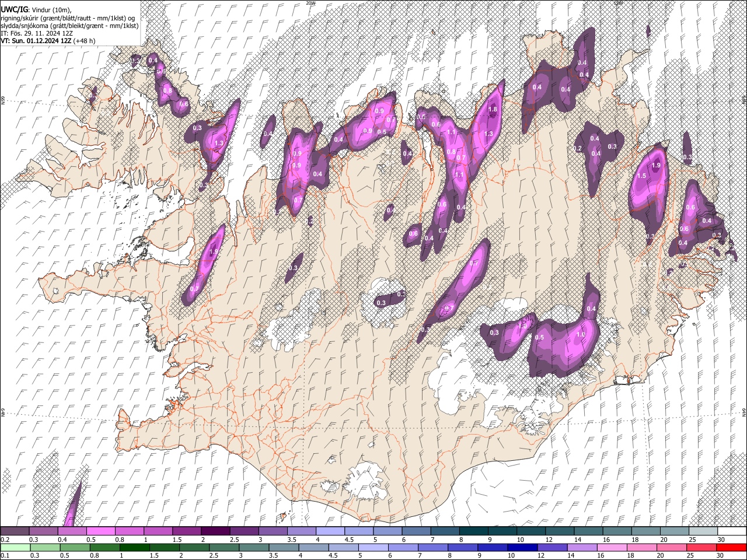747x560 pixels.
Task: Pick white upper swatch above the 30 label
Action: click(732, 531)
